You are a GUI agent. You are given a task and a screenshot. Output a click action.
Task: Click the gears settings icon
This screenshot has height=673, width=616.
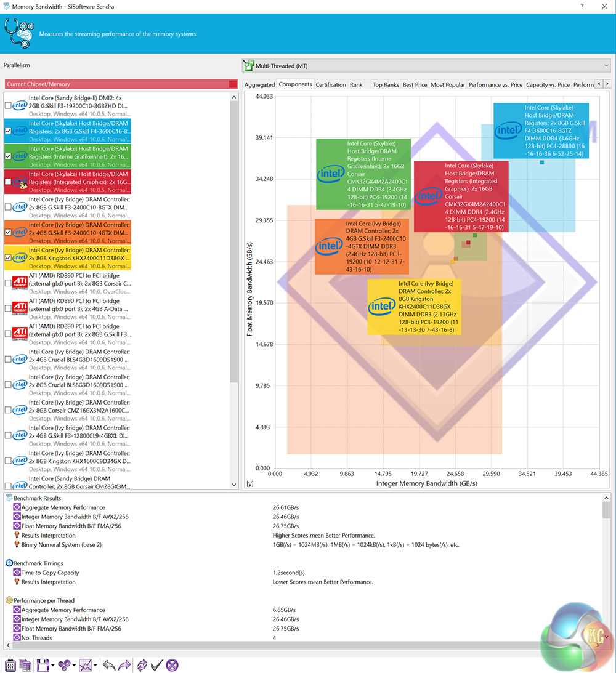pos(64,665)
